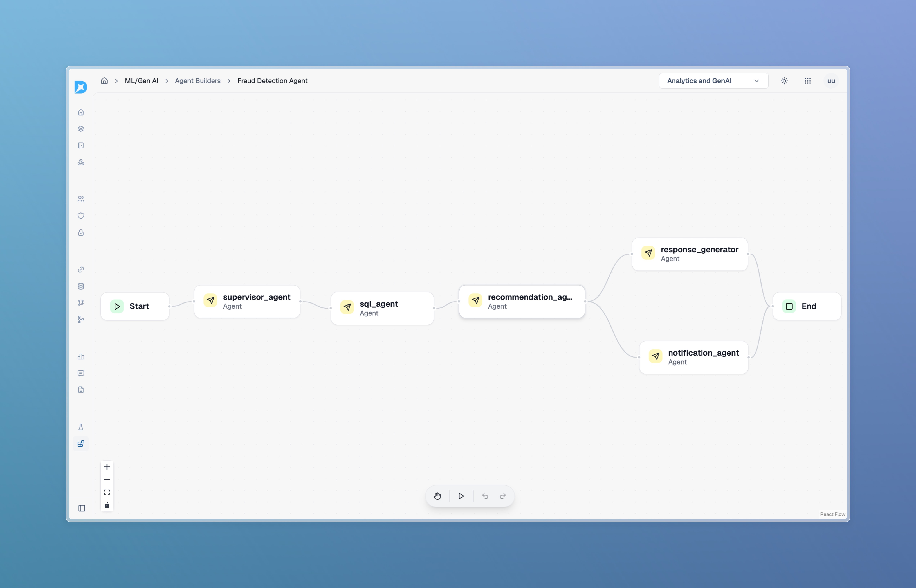Click the green stop icon in End node
The width and height of the screenshot is (916, 588).
point(789,306)
